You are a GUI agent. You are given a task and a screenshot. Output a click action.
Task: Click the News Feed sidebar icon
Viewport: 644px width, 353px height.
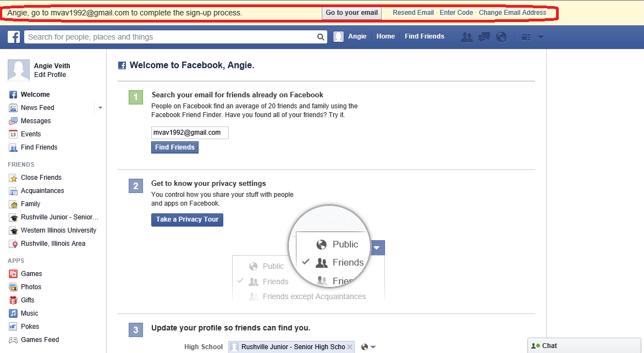(13, 108)
